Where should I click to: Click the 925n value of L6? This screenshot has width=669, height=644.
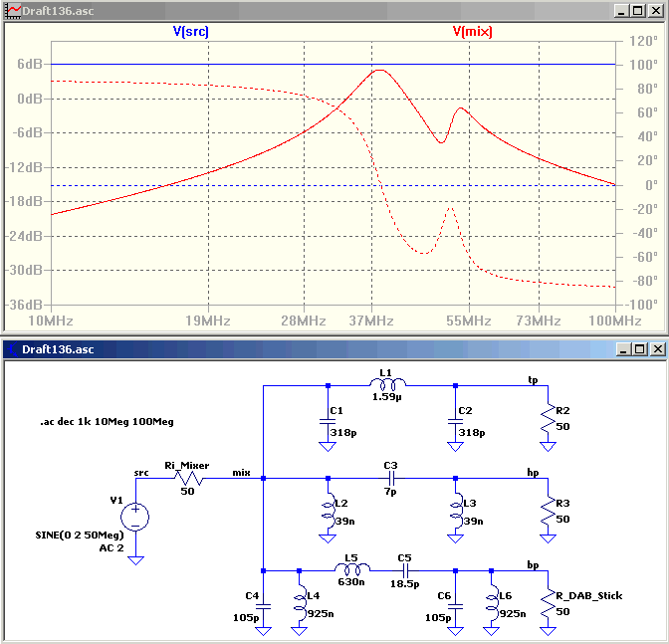[513, 614]
